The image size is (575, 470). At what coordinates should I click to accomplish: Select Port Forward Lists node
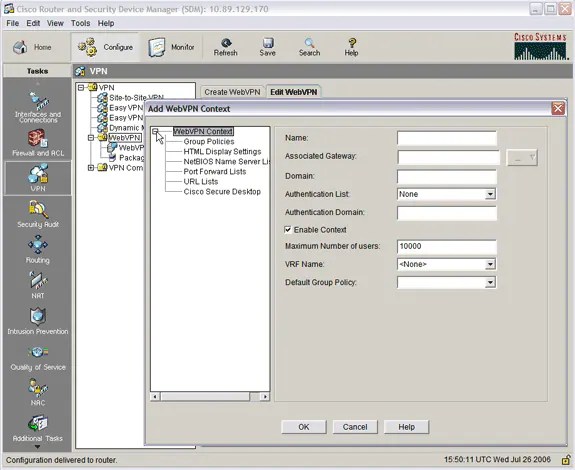pos(215,172)
